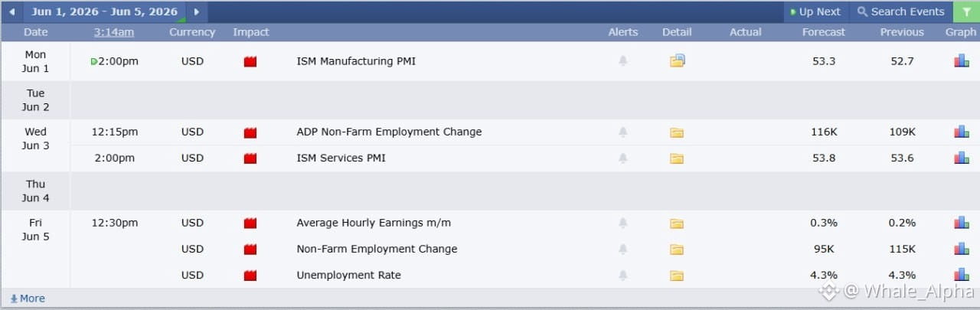
Task: Change time zone via 3:14am header
Action: [x=114, y=32]
